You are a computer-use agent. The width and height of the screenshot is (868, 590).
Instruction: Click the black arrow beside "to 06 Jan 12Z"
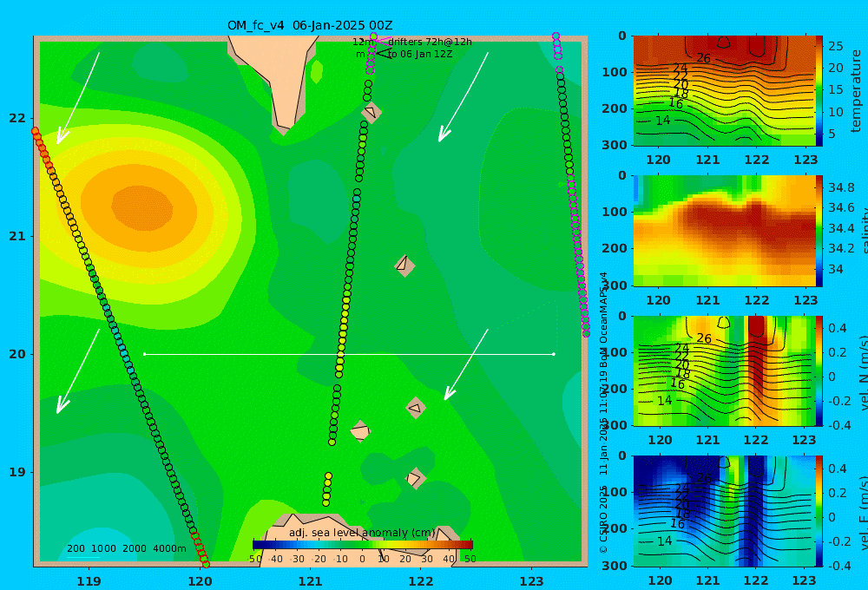click(383, 53)
